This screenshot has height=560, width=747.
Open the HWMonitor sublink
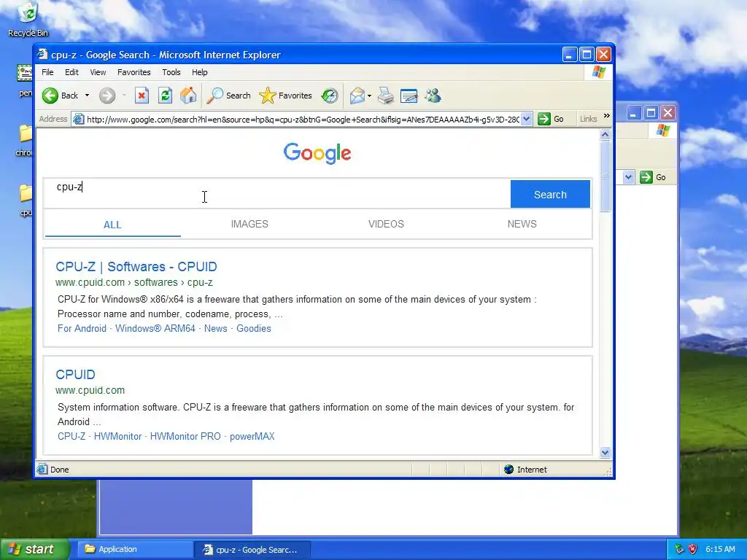pyautogui.click(x=117, y=436)
